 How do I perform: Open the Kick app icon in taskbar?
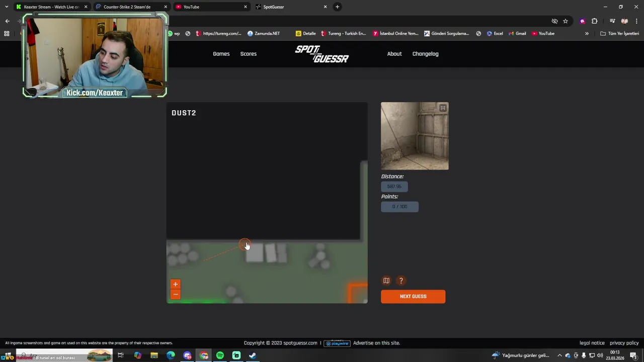point(236,355)
